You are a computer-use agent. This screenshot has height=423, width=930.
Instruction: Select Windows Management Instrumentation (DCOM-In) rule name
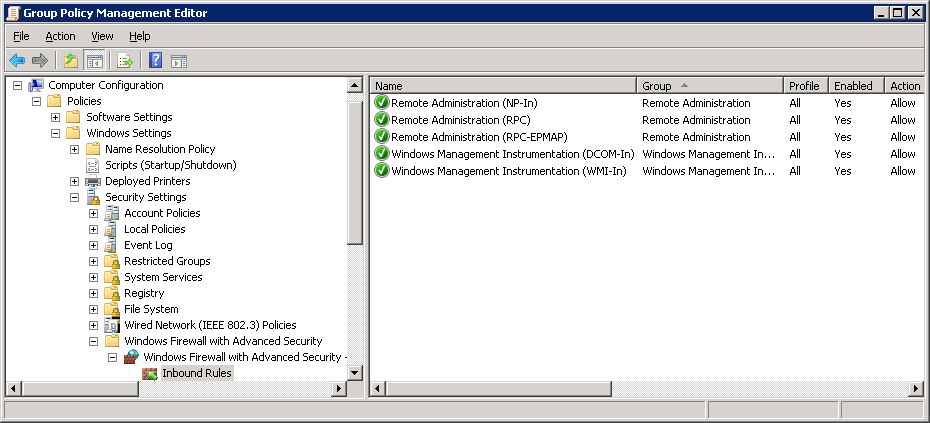pyautogui.click(x=513, y=154)
